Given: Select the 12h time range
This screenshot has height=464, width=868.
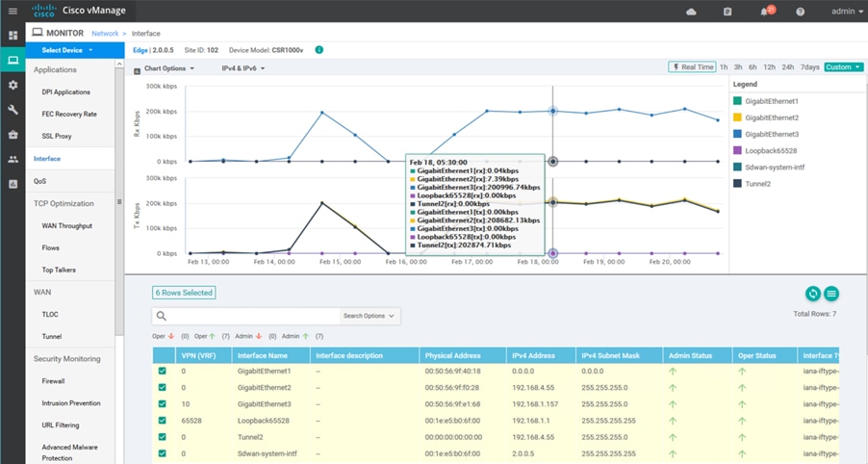Looking at the screenshot, I should [x=770, y=67].
